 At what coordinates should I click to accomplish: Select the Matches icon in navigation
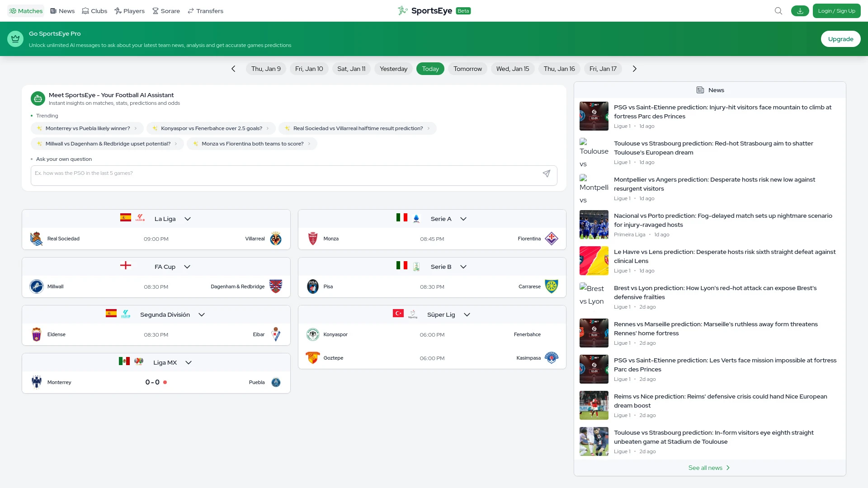pos(14,10)
